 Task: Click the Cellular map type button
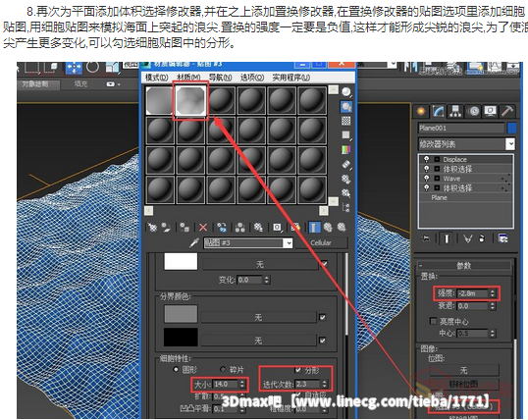coord(321,242)
